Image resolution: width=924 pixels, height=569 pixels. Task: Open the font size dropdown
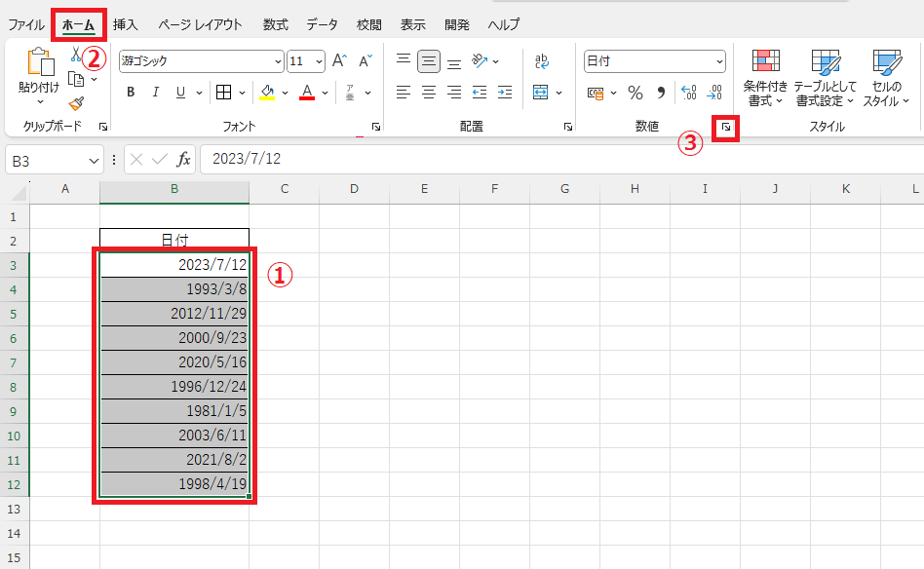tap(319, 61)
